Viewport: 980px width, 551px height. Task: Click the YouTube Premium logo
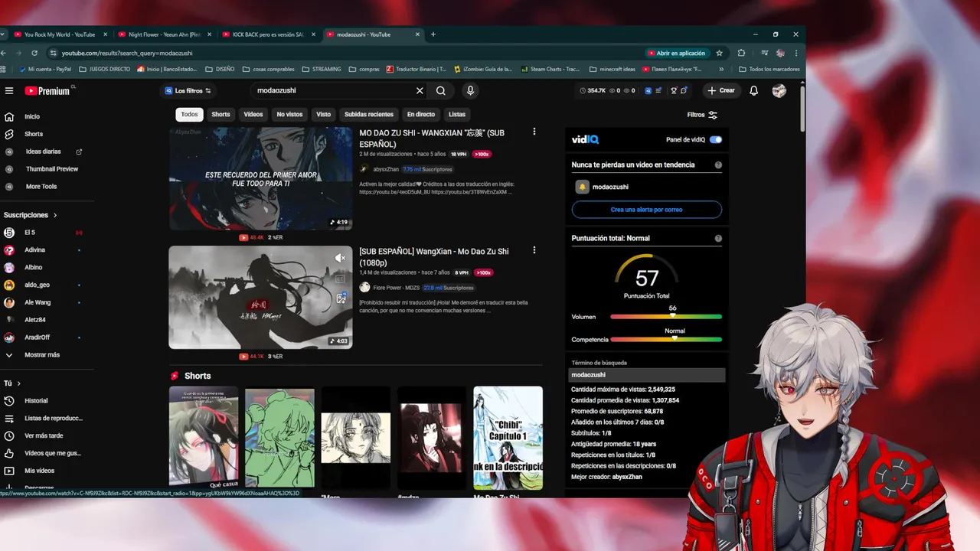coord(47,90)
